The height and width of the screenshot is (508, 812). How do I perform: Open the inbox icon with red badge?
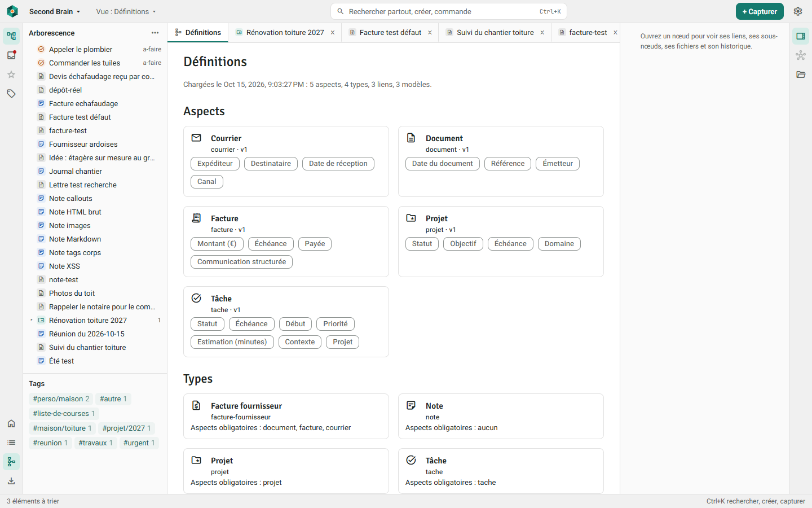11,55
